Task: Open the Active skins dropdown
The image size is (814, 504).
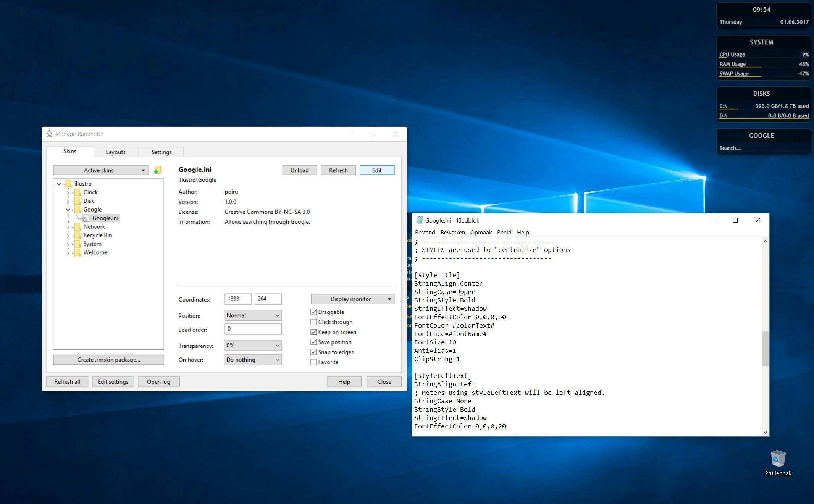Action: (101, 170)
